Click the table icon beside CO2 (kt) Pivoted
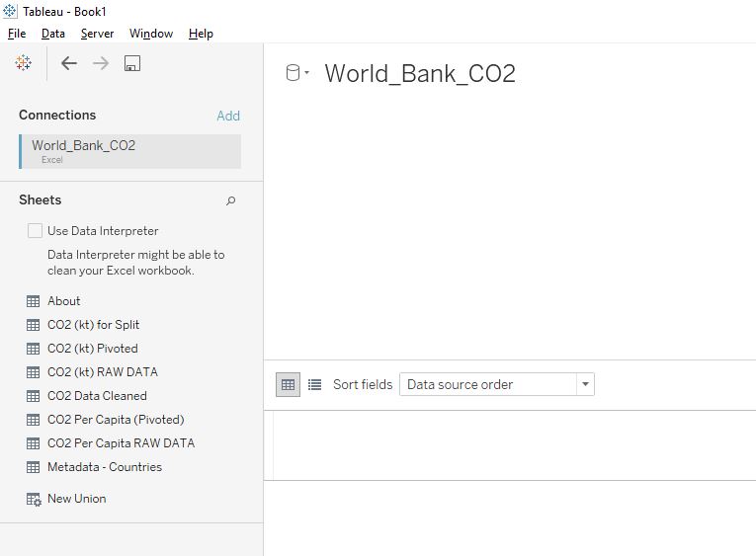 pos(33,349)
